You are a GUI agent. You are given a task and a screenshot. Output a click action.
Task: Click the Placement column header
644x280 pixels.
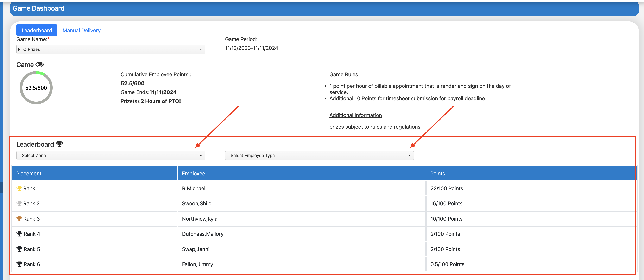(29, 174)
